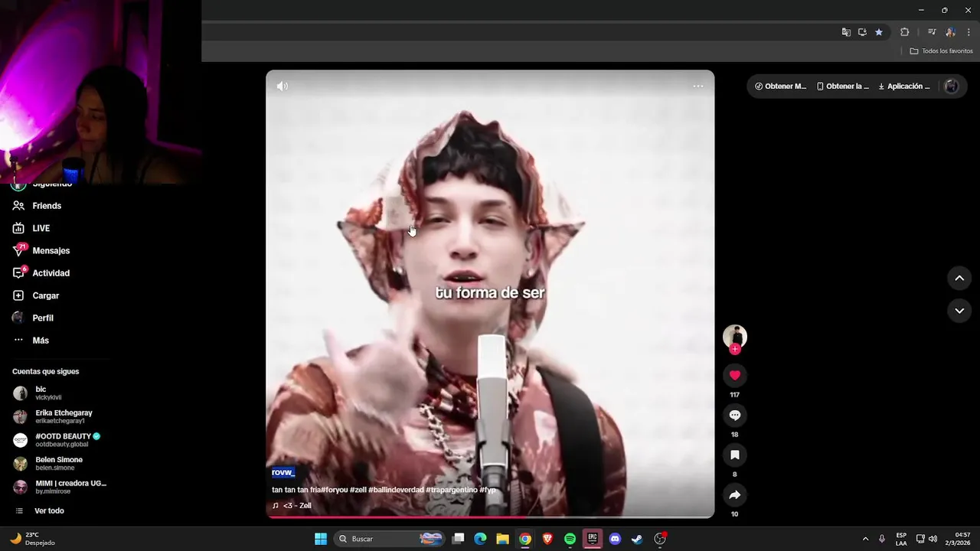Click the Cargar plus-square icon
The image size is (980, 551).
(x=18, y=295)
